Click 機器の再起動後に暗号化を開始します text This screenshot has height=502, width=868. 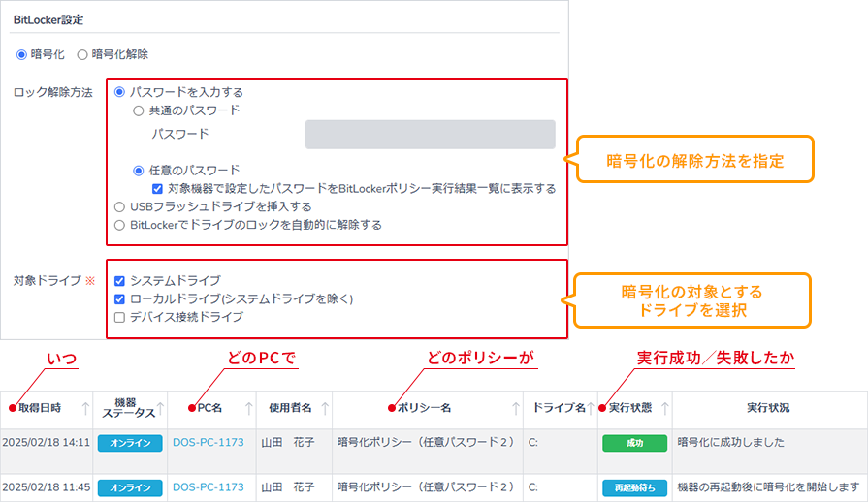click(768, 487)
